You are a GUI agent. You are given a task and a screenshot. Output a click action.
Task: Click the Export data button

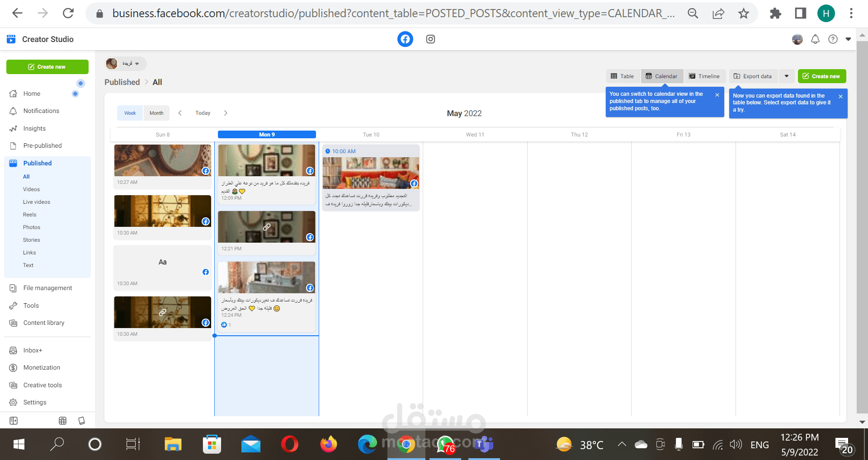point(753,76)
